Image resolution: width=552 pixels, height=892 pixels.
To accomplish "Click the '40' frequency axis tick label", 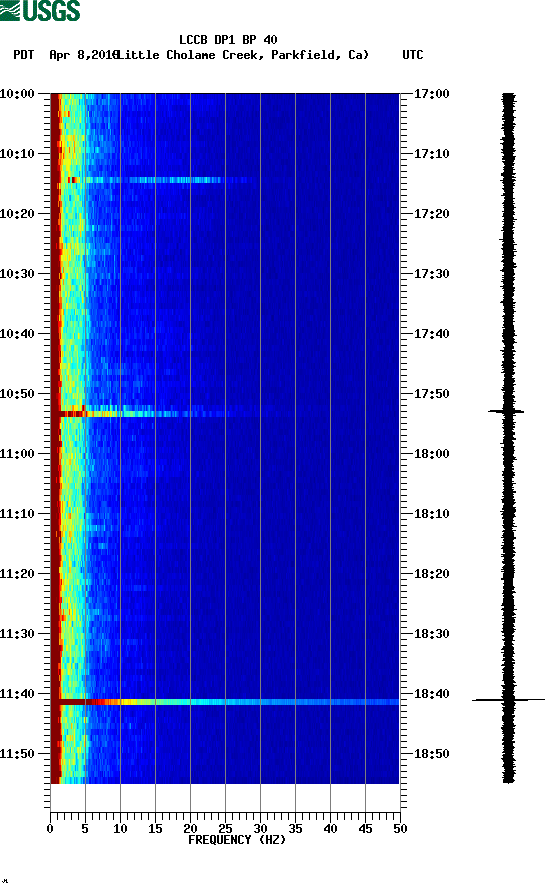I will [x=330, y=829].
